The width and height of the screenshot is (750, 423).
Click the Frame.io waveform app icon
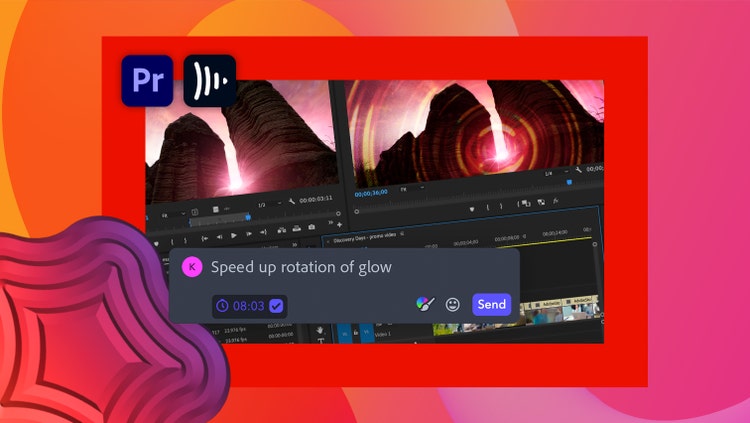coord(210,80)
